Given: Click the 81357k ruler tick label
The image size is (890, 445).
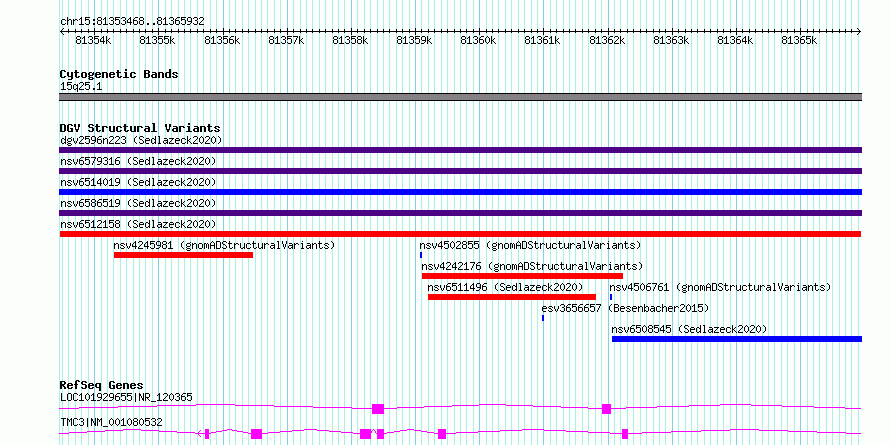Looking at the screenshot, I should (286, 40).
